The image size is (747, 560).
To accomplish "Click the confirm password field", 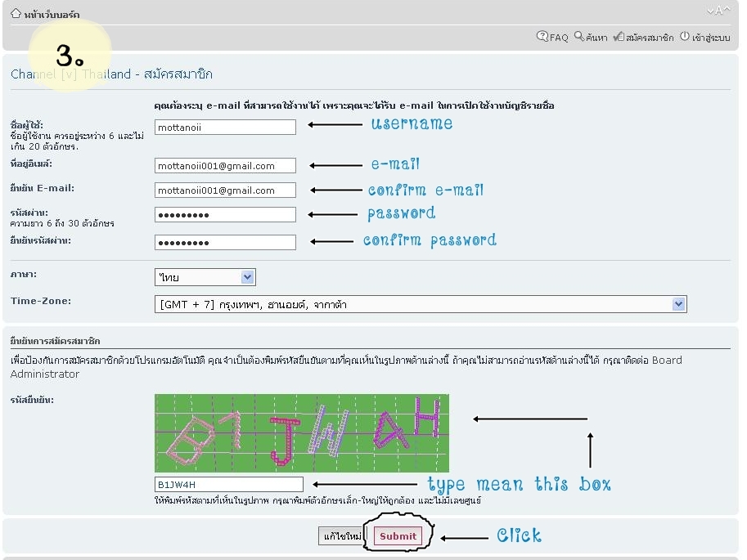I will click(225, 242).
